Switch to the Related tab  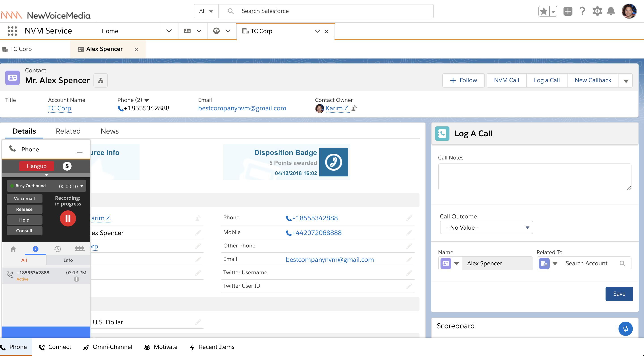tap(68, 131)
